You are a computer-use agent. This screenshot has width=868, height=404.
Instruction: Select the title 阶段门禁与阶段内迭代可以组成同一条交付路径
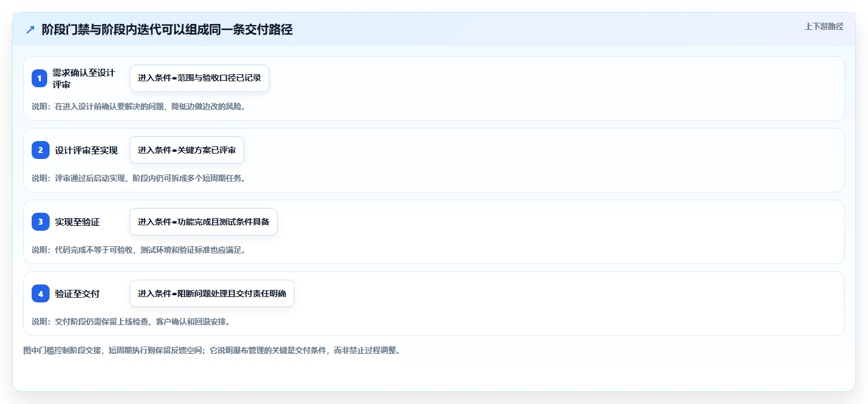(x=167, y=30)
